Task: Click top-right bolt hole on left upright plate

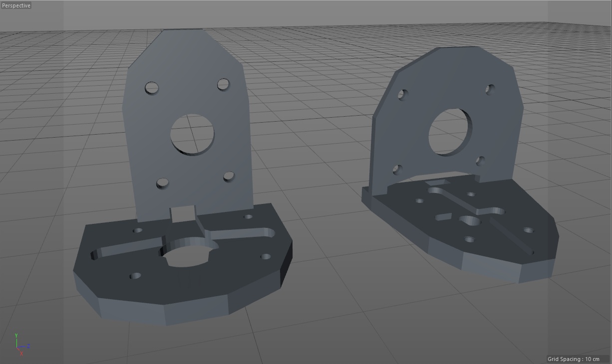Action: (x=223, y=84)
